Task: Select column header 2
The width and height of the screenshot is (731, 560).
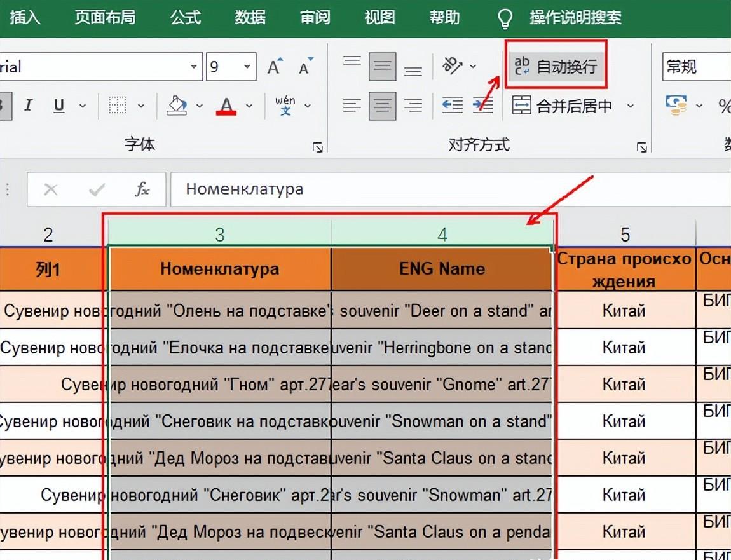Action: point(48,234)
